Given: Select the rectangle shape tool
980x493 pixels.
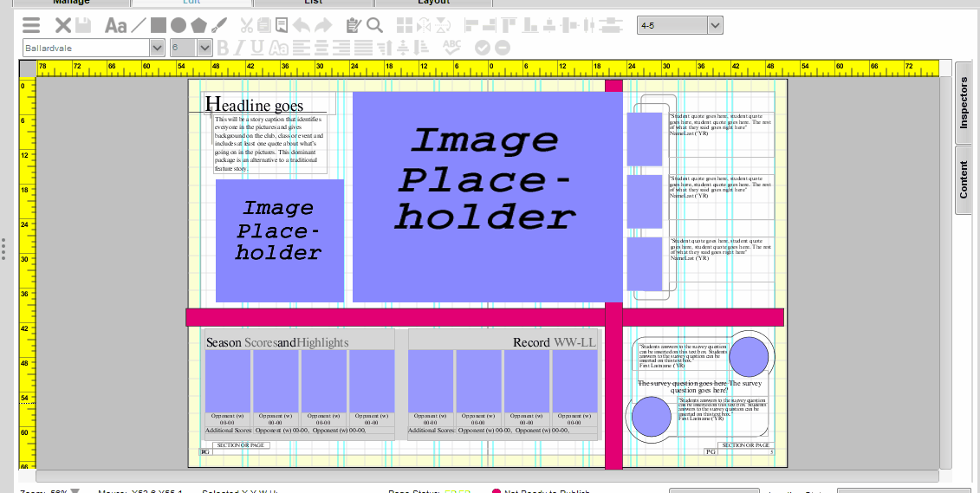Looking at the screenshot, I should pyautogui.click(x=159, y=25).
